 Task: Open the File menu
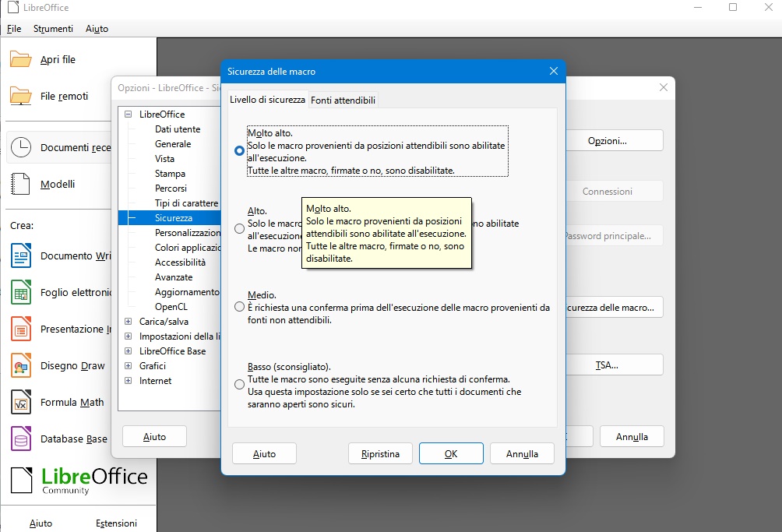(x=14, y=29)
